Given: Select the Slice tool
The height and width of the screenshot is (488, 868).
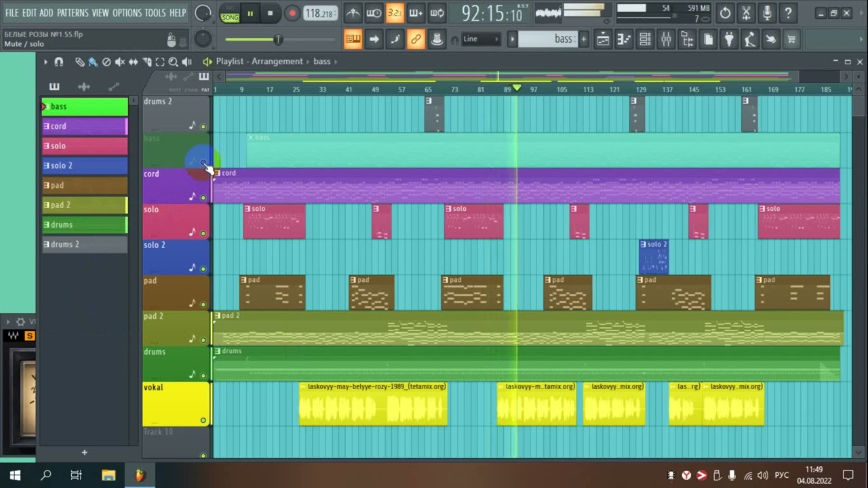Looking at the screenshot, I should 146,62.
